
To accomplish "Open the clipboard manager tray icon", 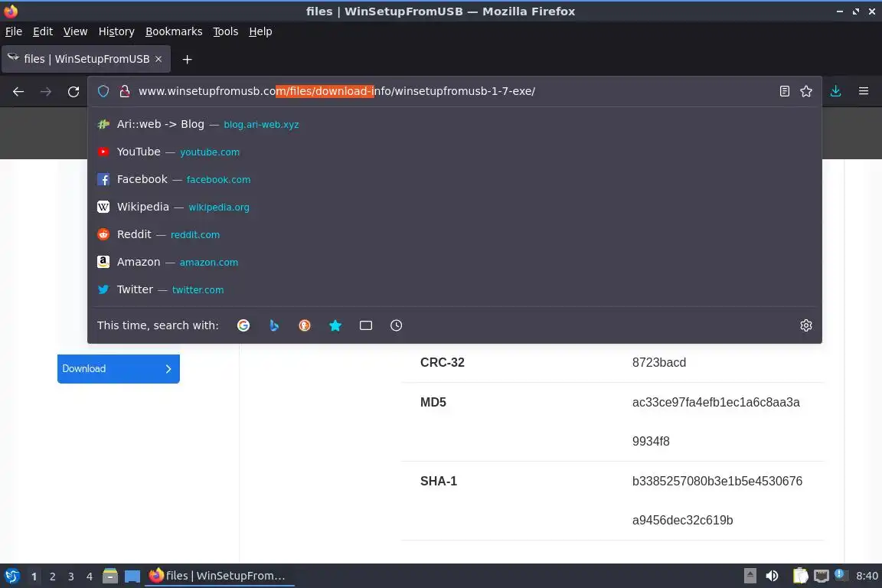I will [x=800, y=576].
